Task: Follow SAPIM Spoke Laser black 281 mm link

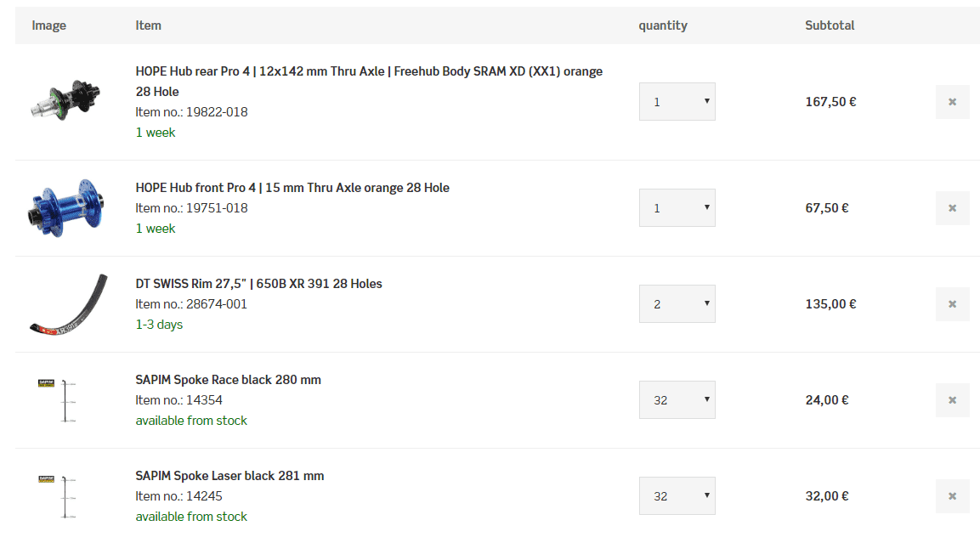Action: click(x=229, y=476)
